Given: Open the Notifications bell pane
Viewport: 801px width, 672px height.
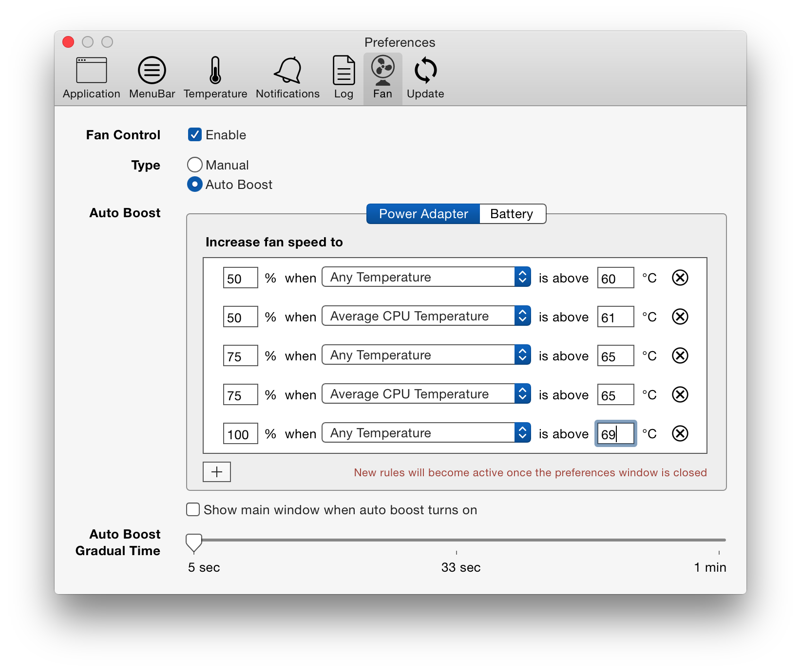Looking at the screenshot, I should point(287,78).
